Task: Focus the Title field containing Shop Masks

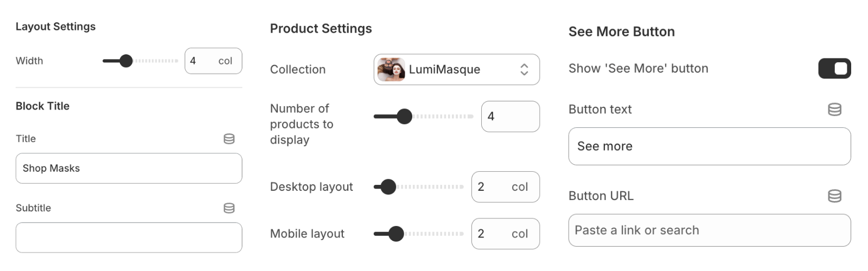Action: coord(129,169)
